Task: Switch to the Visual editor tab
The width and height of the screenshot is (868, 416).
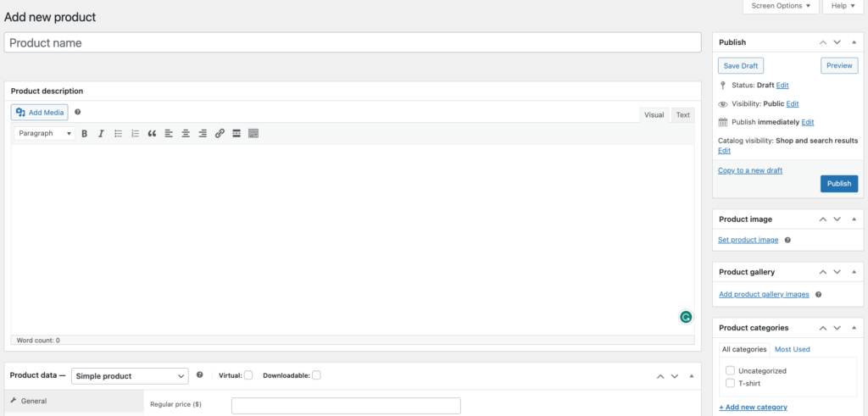Action: (x=654, y=115)
